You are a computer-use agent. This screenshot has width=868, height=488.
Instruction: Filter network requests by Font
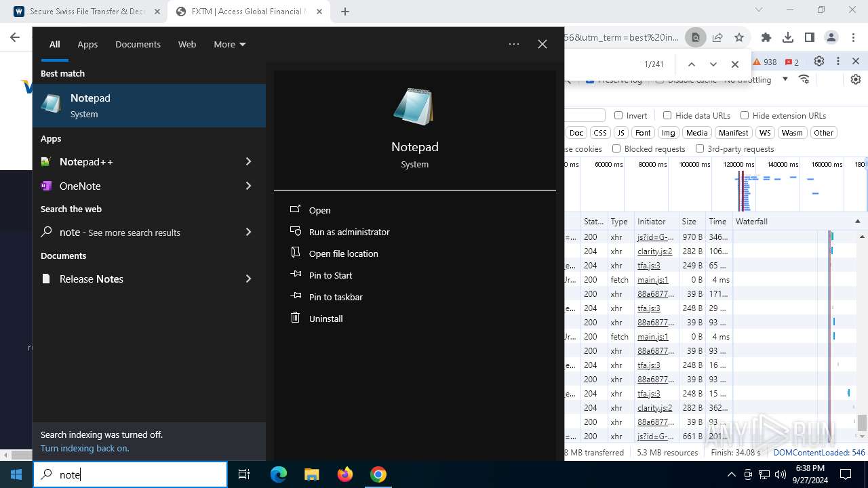click(x=643, y=133)
